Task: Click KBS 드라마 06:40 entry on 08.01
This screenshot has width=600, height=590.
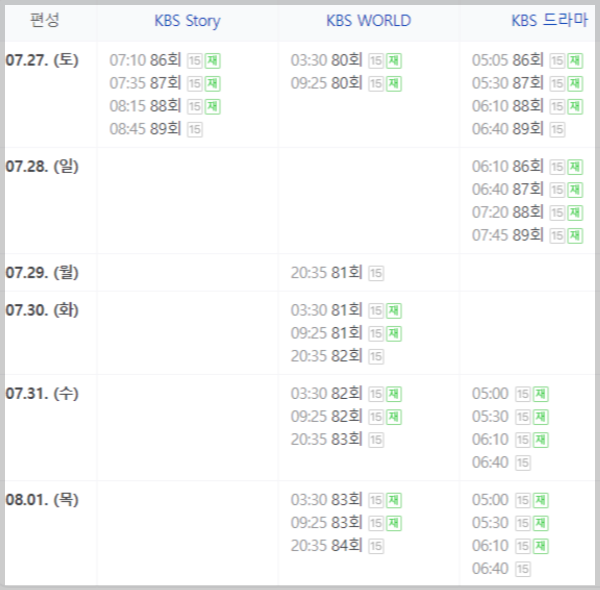Action: 490,569
